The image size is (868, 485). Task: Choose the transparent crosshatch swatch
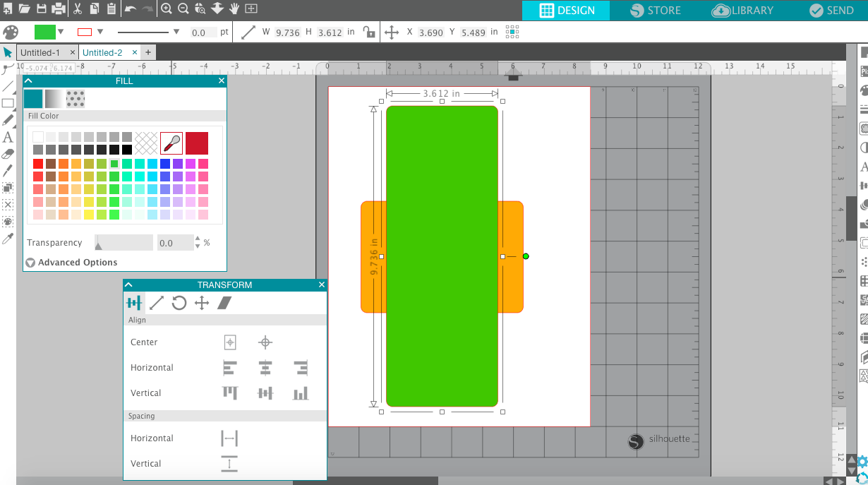coord(146,143)
